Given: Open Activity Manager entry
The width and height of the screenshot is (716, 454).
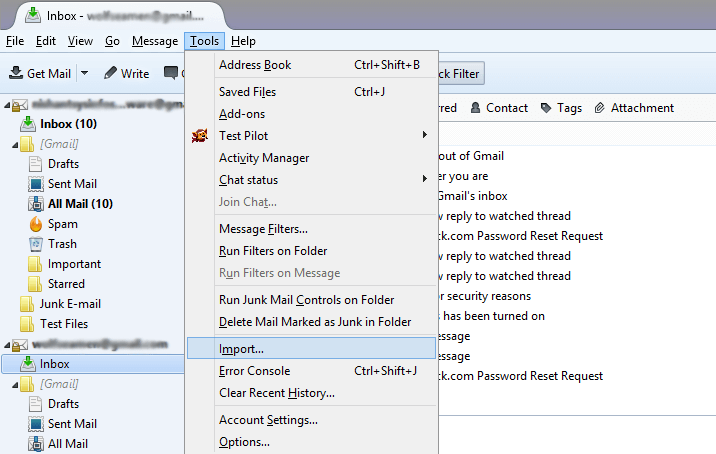Looking at the screenshot, I should [311, 158].
